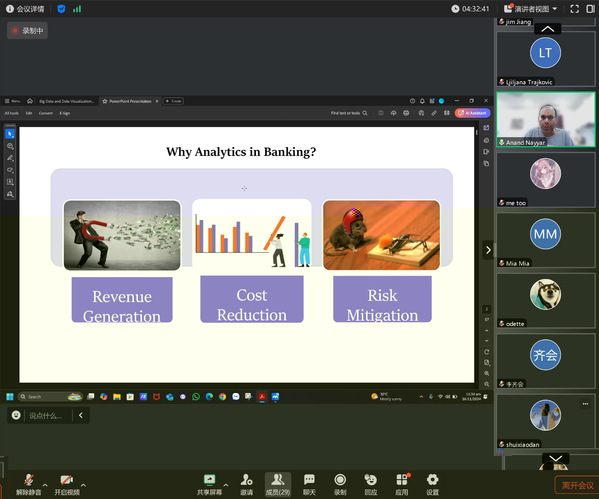Choose the zoom tool in PDF left sidebar
Screen dimensions: 599x499
tap(10, 146)
